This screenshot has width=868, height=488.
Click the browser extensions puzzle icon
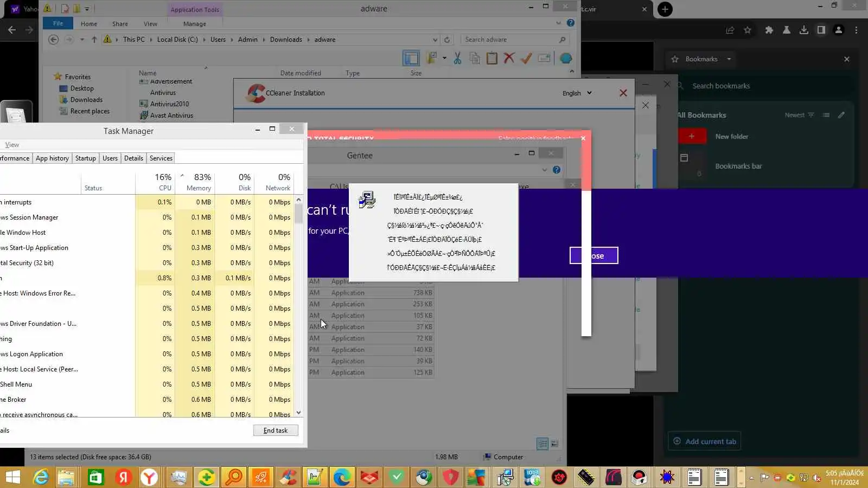click(769, 30)
